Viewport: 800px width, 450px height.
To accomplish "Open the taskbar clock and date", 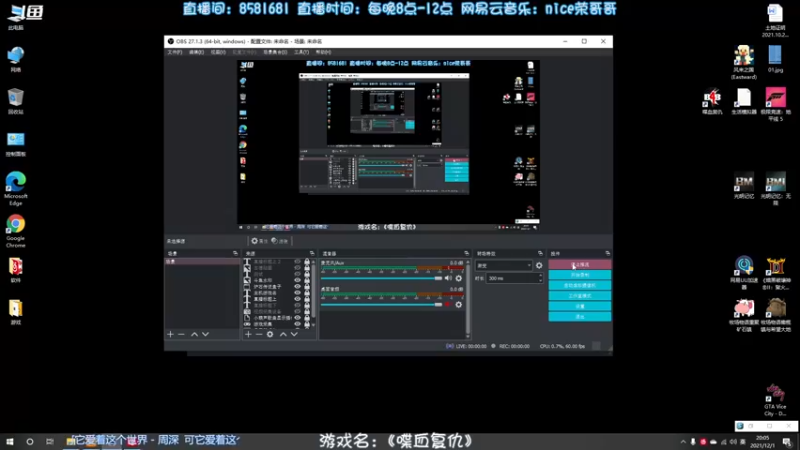I will [x=763, y=442].
